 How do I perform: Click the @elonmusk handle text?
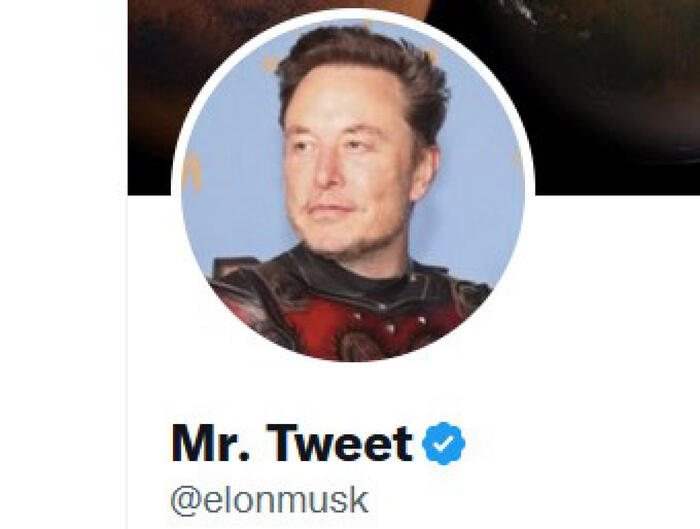[270, 501]
